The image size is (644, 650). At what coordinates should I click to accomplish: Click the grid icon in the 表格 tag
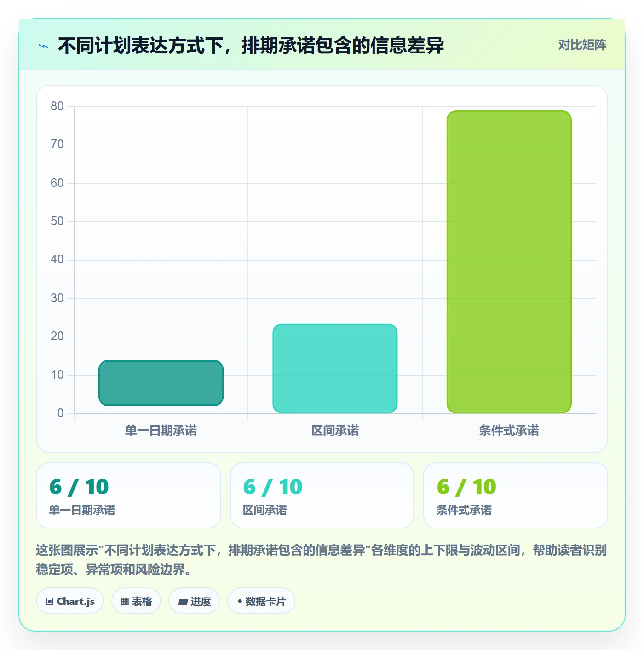(125, 602)
